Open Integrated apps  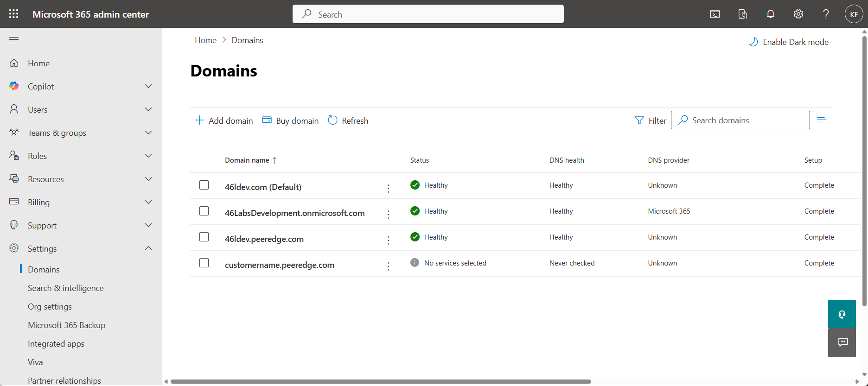point(56,344)
